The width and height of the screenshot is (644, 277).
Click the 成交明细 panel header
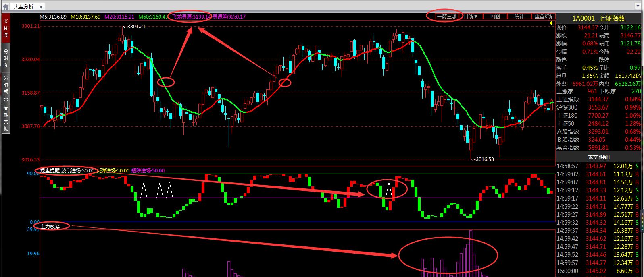[598, 157]
